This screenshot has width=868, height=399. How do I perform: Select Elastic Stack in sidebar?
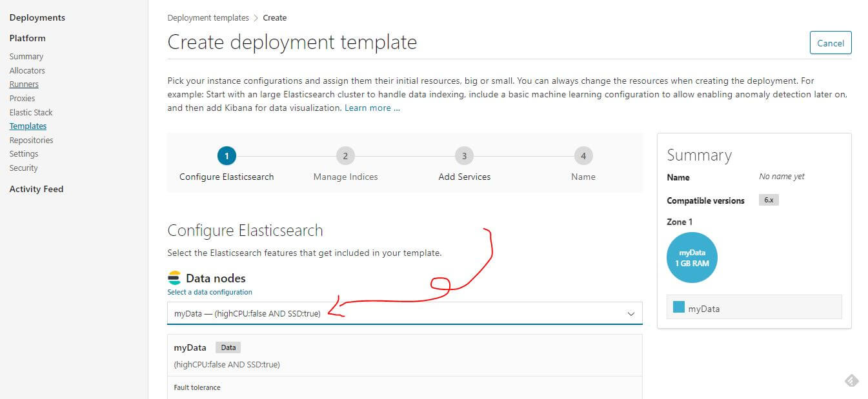31,113
